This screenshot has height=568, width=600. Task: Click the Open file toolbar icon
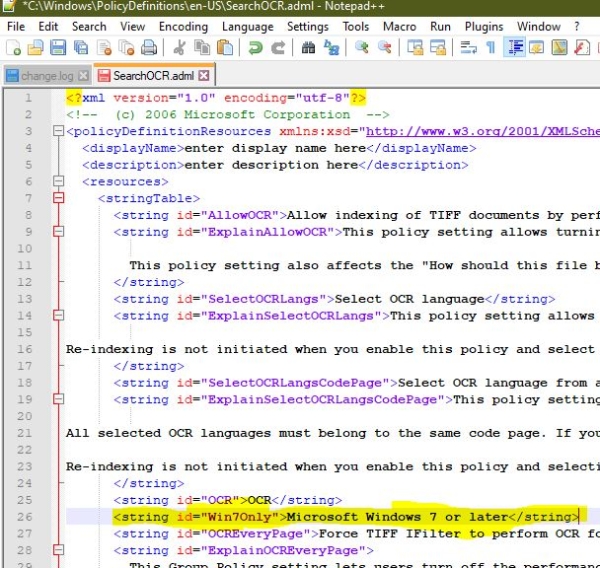pos(35,48)
